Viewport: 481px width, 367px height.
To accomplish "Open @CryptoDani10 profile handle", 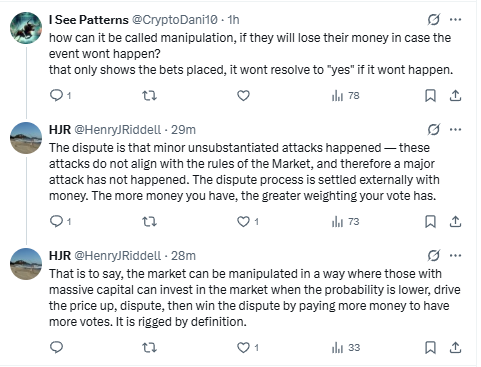I will point(175,20).
